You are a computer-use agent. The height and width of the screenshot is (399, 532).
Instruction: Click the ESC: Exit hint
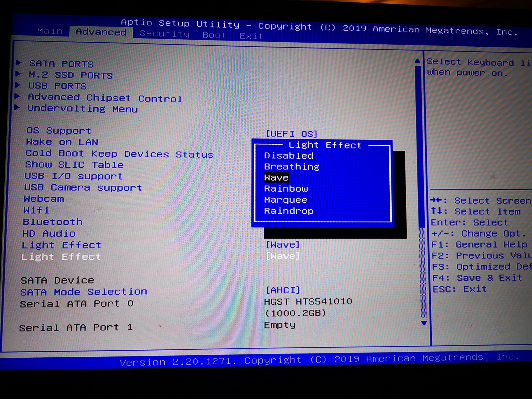pos(460,289)
